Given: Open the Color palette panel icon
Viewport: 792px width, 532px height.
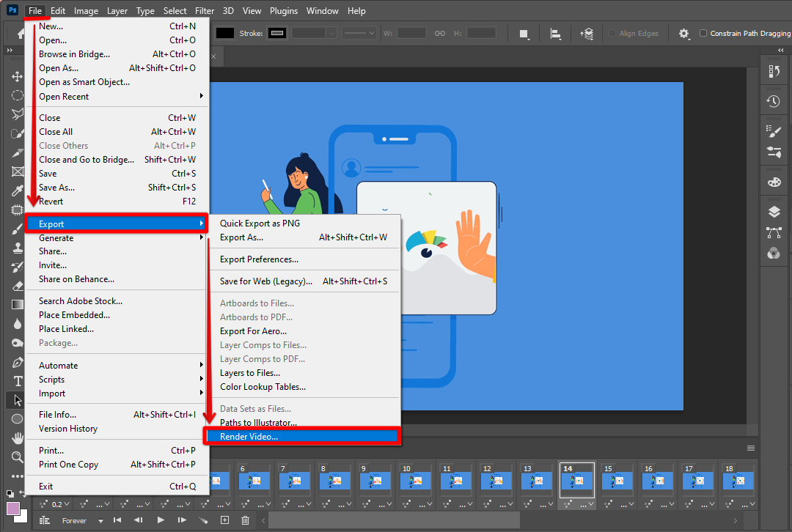Looking at the screenshot, I should 774,182.
